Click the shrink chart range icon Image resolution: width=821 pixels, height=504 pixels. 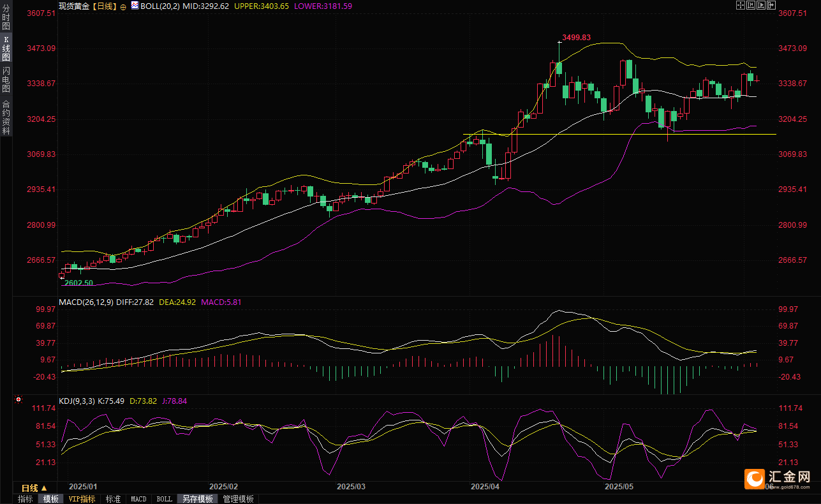tap(751, 5)
